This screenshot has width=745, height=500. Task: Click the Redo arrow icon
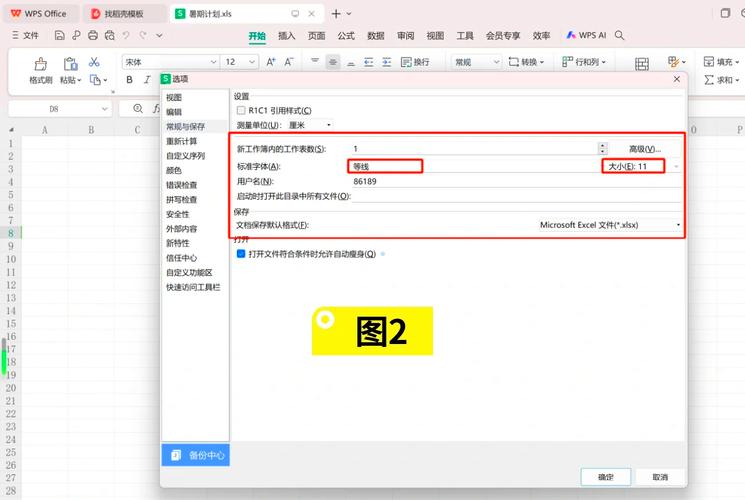143,35
